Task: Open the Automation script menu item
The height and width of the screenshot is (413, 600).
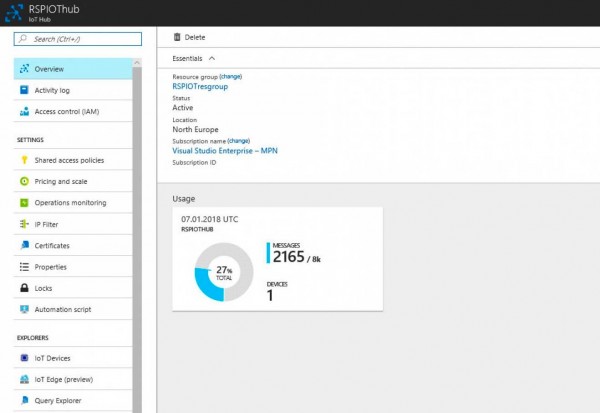Action: [63, 309]
